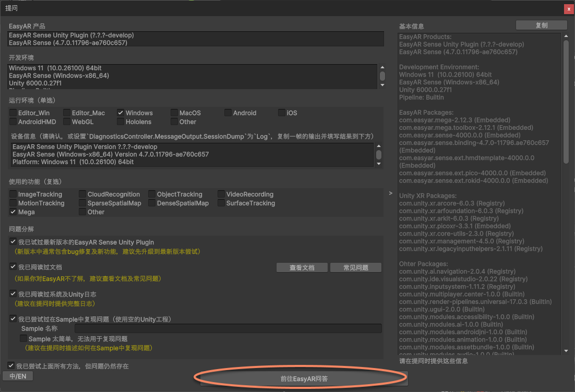The image size is (575, 392).
Task: Click the right-pointing expander arrow beside 使用的功能
Action: [390, 192]
